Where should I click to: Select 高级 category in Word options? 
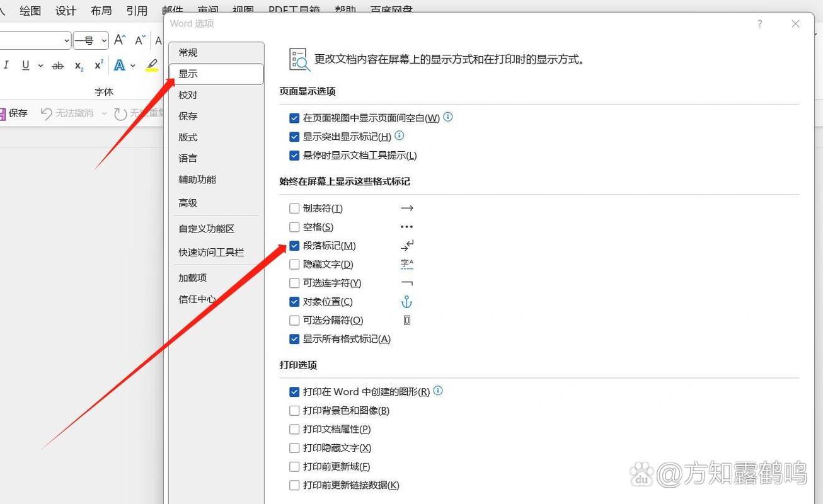[216, 203]
